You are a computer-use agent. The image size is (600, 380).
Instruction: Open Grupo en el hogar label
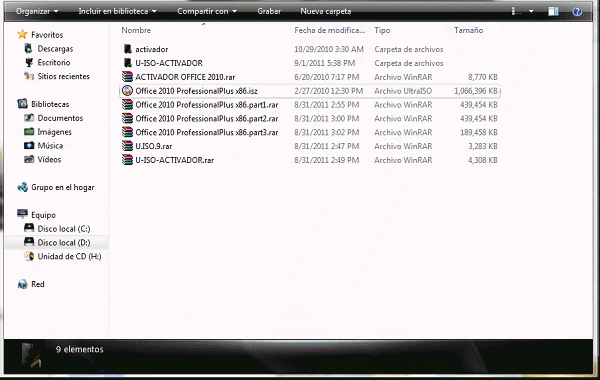63,187
